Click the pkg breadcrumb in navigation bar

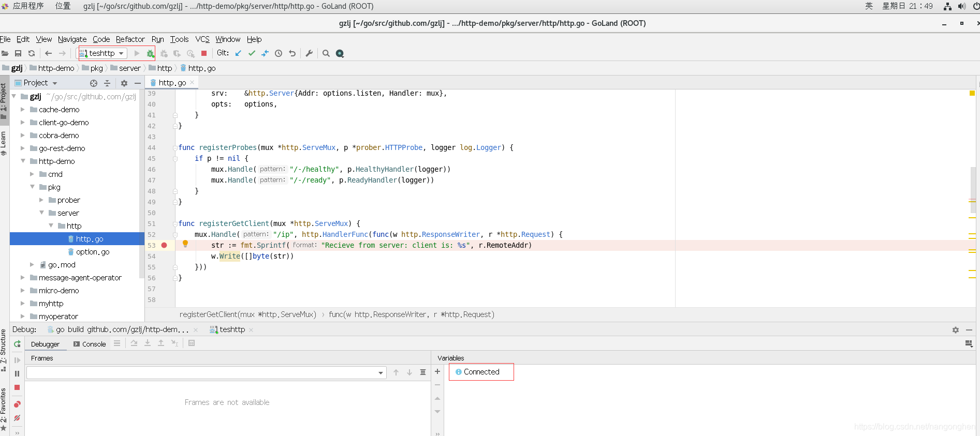[93, 68]
